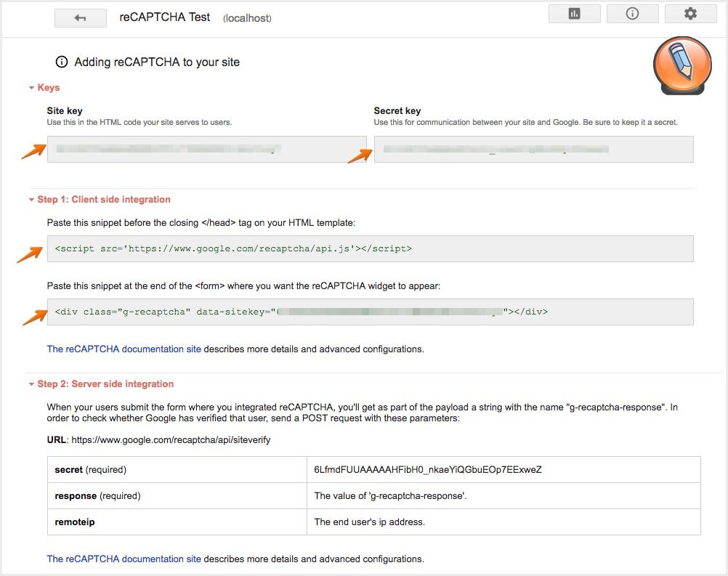Click the info icon beside Adding reCAPTCHA heading

point(62,62)
